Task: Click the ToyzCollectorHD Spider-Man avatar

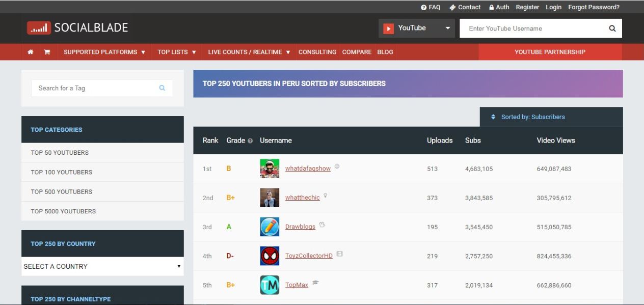Action: point(270,256)
